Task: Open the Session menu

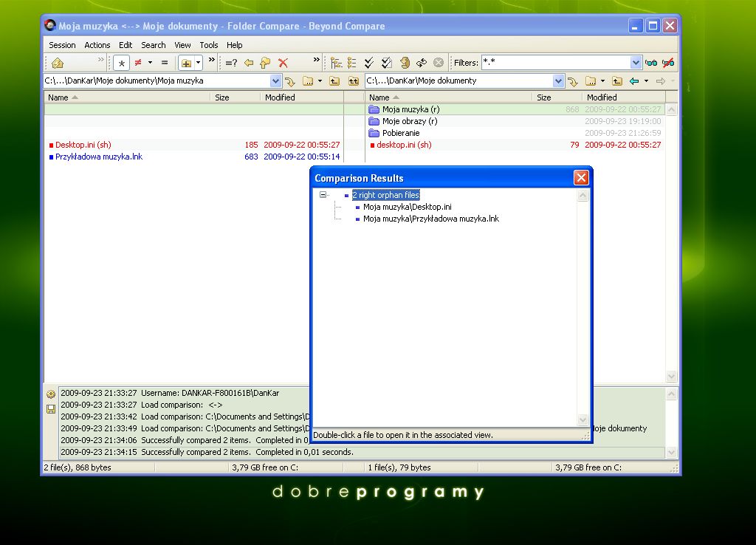Action: point(62,45)
